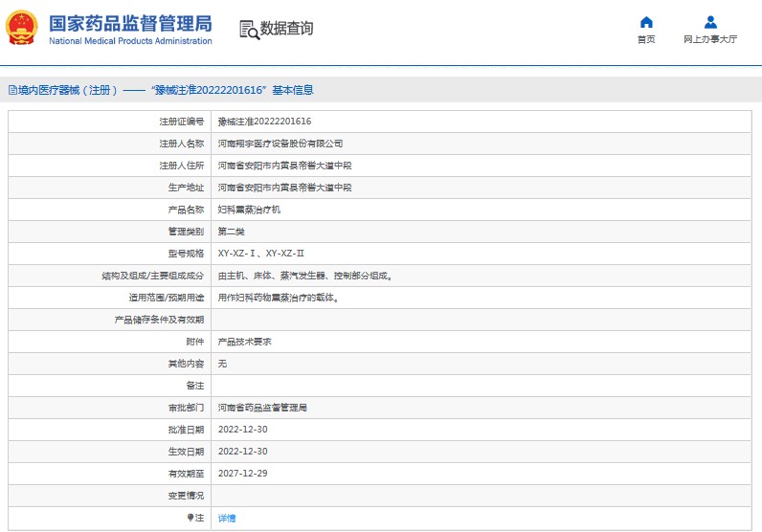Click the 用作妇科药物熏蒸治疗的载体 value
Screen dimensions: 762x532
coord(279,298)
